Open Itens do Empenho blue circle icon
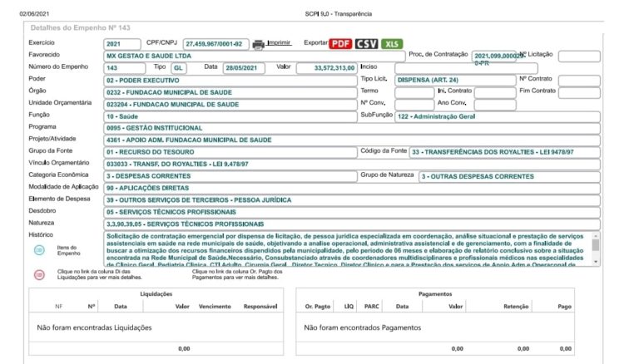The width and height of the screenshot is (624, 364). pos(39,250)
